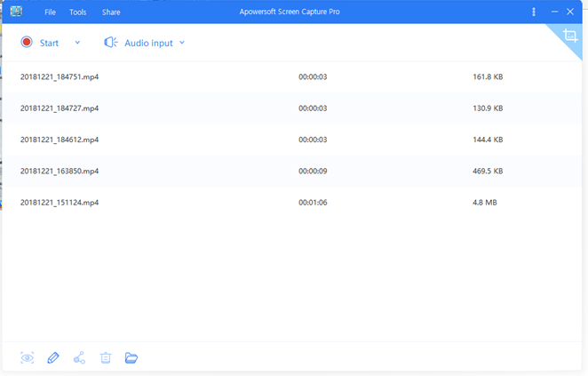This screenshot has height=376, width=588.
Task: Minimize the Screen Capture Pro window
Action: point(554,12)
